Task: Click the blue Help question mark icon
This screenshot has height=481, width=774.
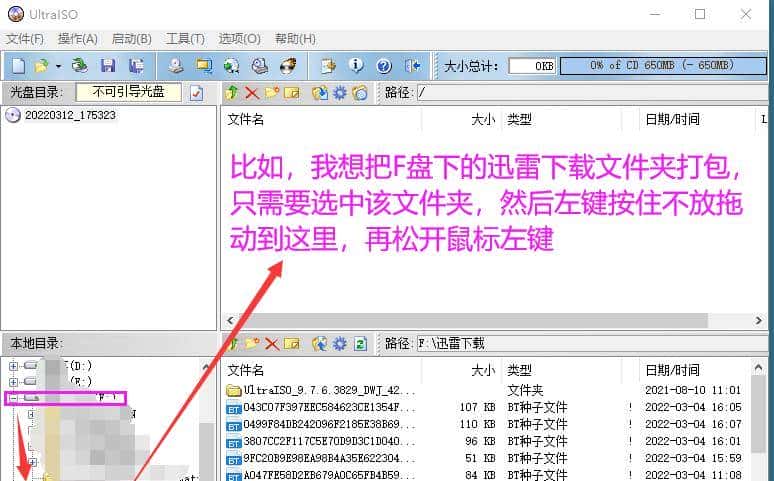Action: [384, 66]
